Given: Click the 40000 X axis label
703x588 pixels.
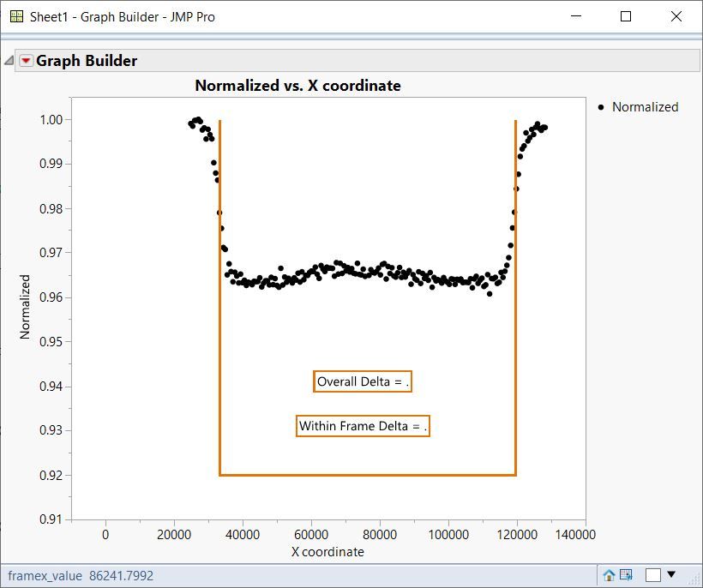Looking at the screenshot, I should tap(243, 534).
